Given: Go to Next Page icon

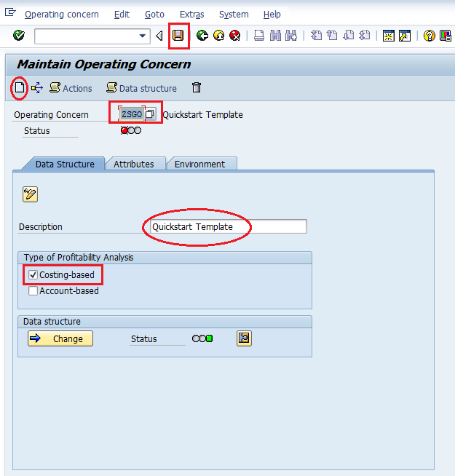Looking at the screenshot, I should click(x=349, y=36).
